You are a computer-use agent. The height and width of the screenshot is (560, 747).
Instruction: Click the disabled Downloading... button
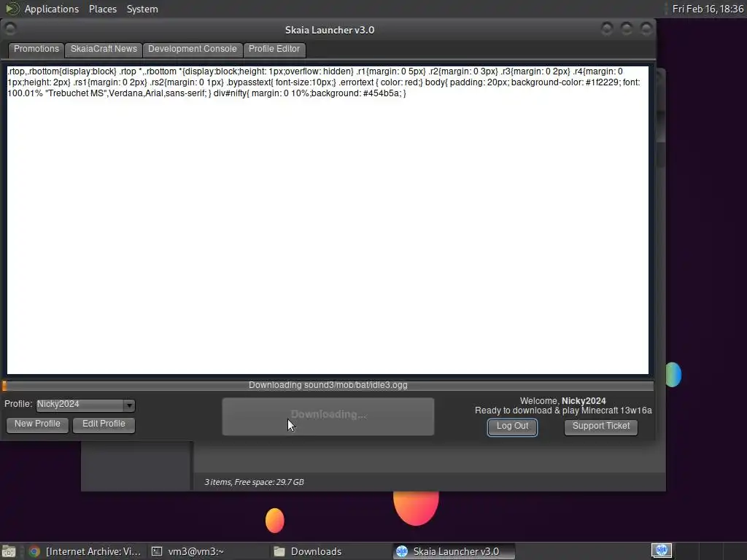click(x=328, y=416)
